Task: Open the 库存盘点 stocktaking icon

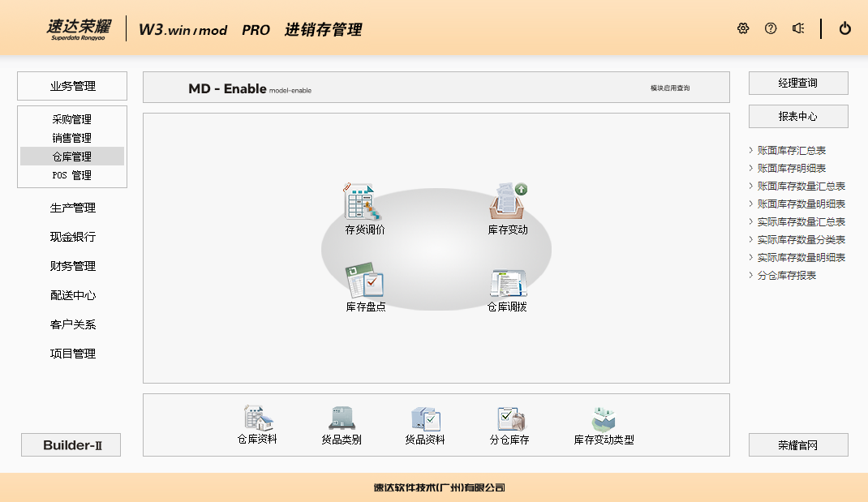Action: (365, 281)
